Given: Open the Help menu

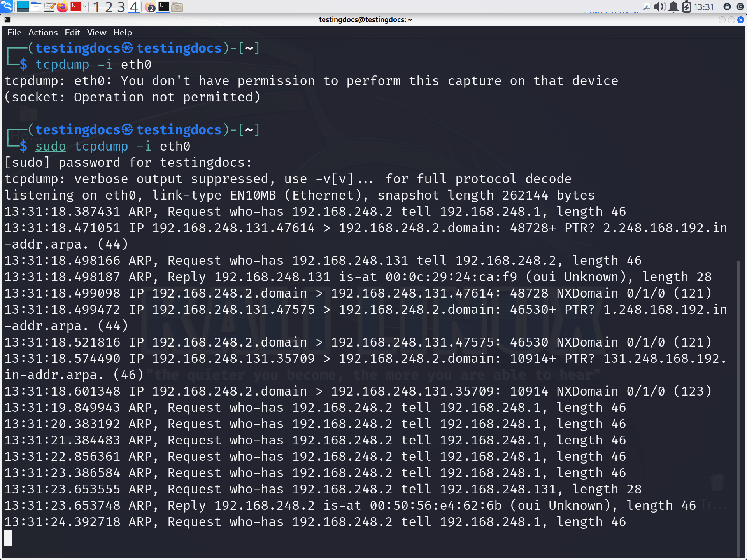Looking at the screenshot, I should click(123, 32).
